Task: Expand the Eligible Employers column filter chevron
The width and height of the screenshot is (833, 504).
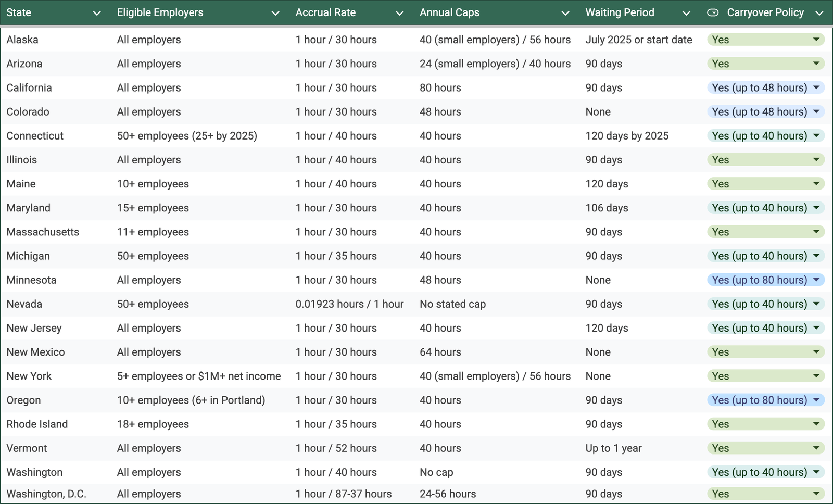Action: 275,13
